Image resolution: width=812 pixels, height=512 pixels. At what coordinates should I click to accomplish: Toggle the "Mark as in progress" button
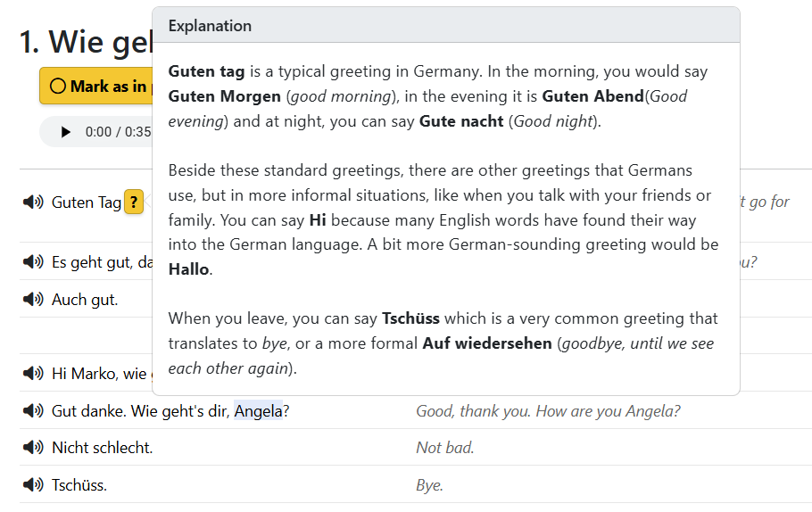(98, 87)
